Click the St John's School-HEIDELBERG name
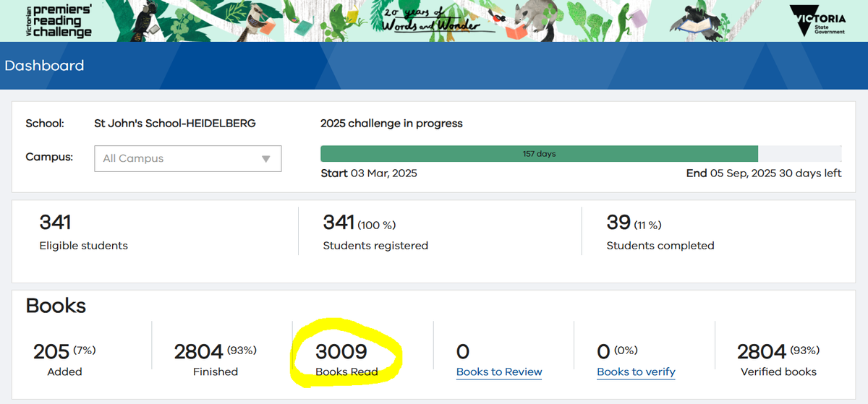The image size is (868, 404). (175, 124)
